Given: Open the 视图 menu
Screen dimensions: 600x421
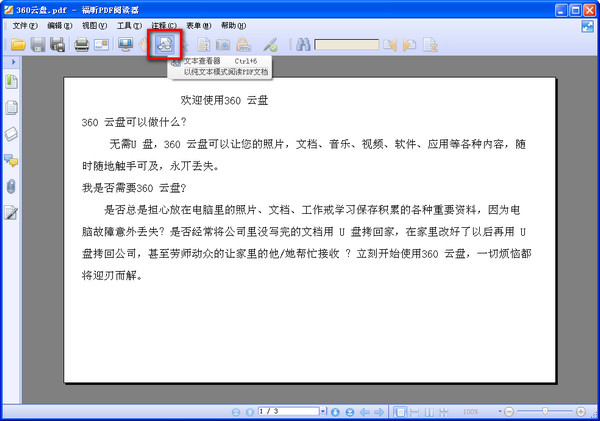Looking at the screenshot, I should [94, 26].
